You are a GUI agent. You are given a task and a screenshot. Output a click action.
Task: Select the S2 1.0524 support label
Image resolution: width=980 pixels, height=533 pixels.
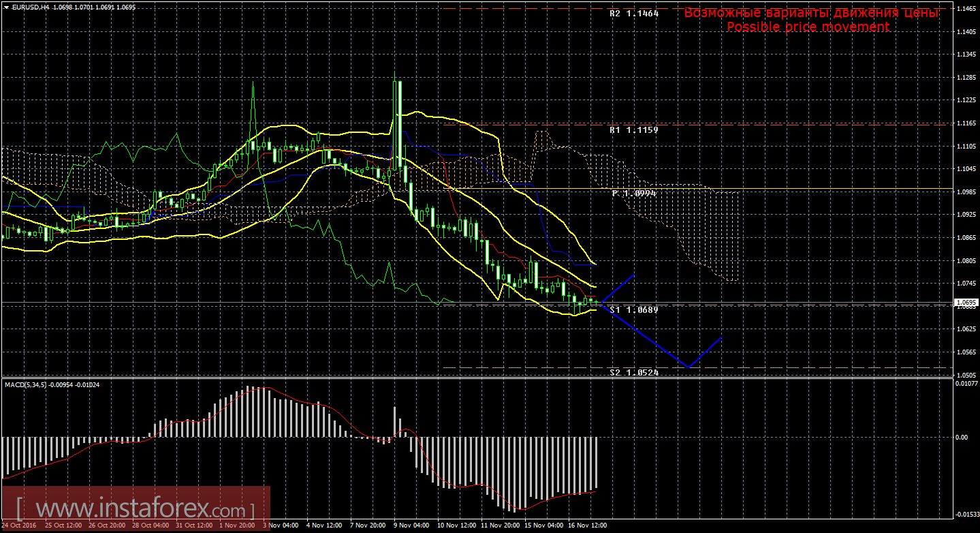click(x=633, y=373)
